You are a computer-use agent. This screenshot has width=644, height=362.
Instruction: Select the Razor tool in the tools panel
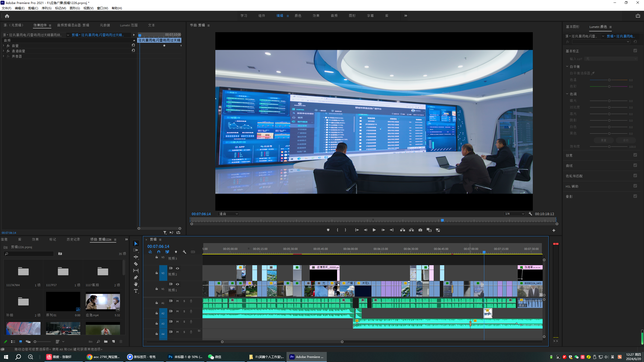click(x=136, y=264)
